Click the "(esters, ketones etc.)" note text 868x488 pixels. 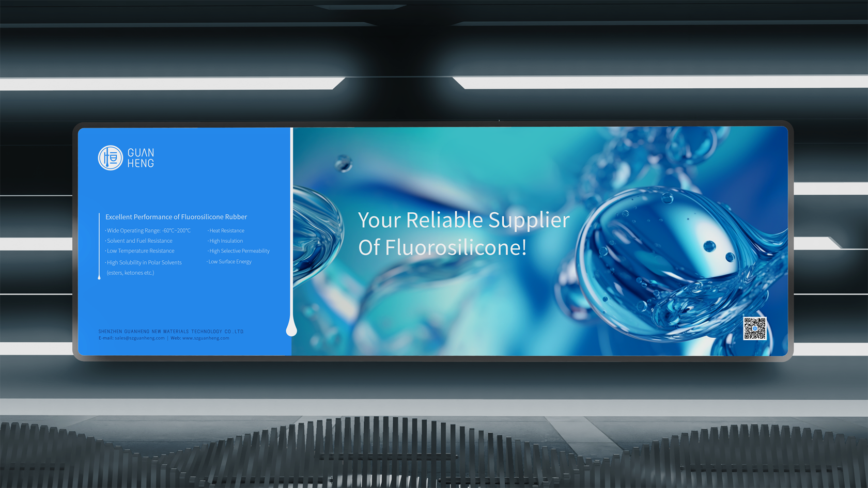(x=130, y=273)
